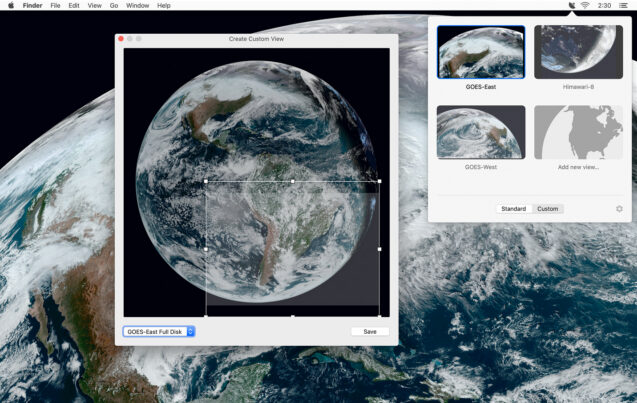
Task: Click the left-middle crop selection handle
Action: (x=206, y=249)
